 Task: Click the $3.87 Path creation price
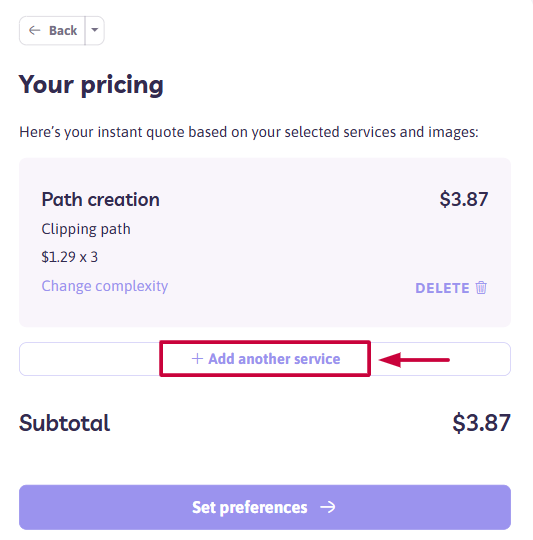(x=464, y=199)
